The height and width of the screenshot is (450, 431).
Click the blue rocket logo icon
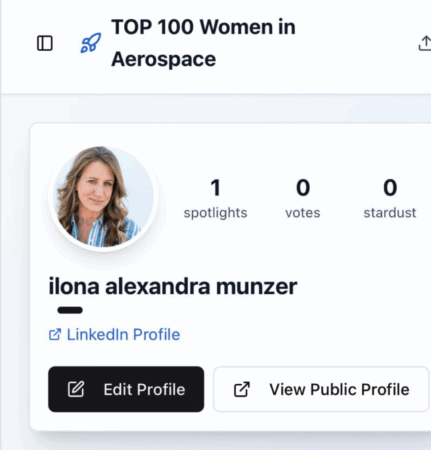point(91,43)
